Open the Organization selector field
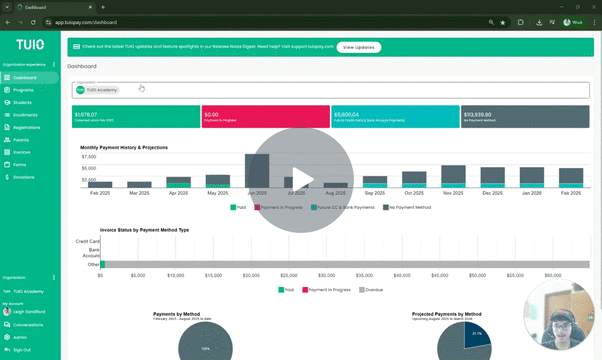This screenshot has width=602, height=360. click(331, 90)
